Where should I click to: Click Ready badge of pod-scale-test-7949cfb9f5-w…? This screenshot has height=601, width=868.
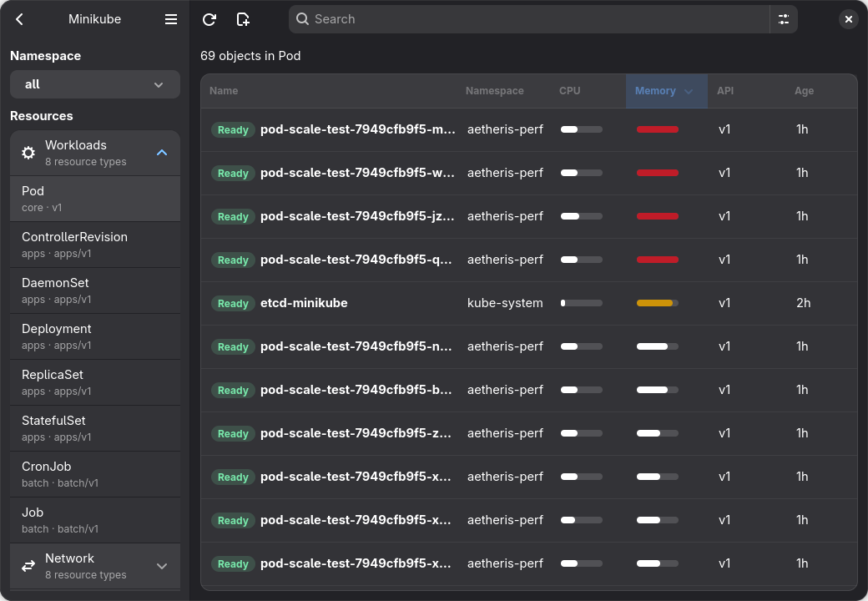233,174
